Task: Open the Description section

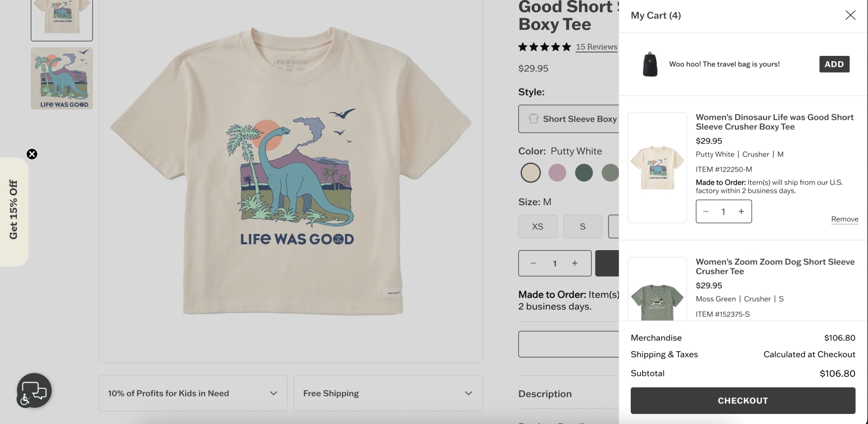Action: [x=544, y=394]
